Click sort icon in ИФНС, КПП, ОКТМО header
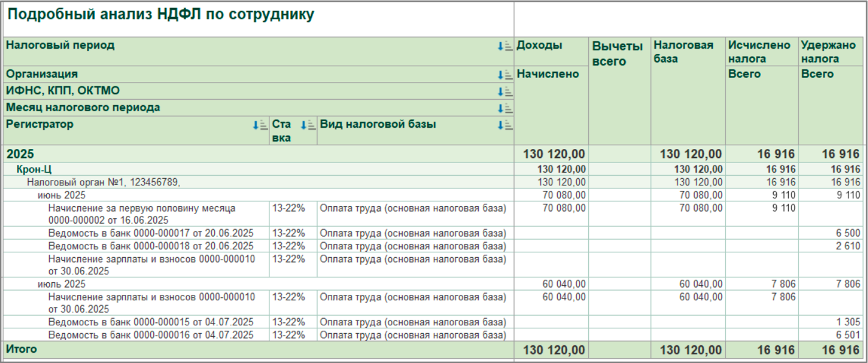The image size is (868, 363). click(x=504, y=91)
